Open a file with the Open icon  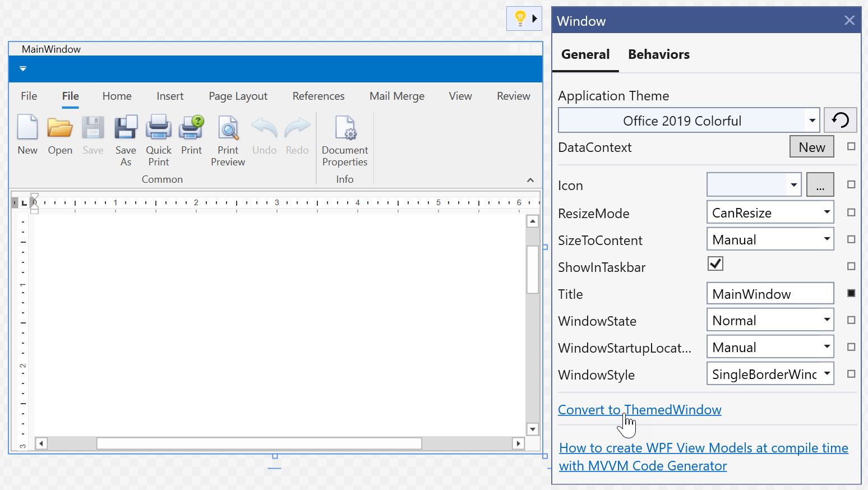coord(60,127)
